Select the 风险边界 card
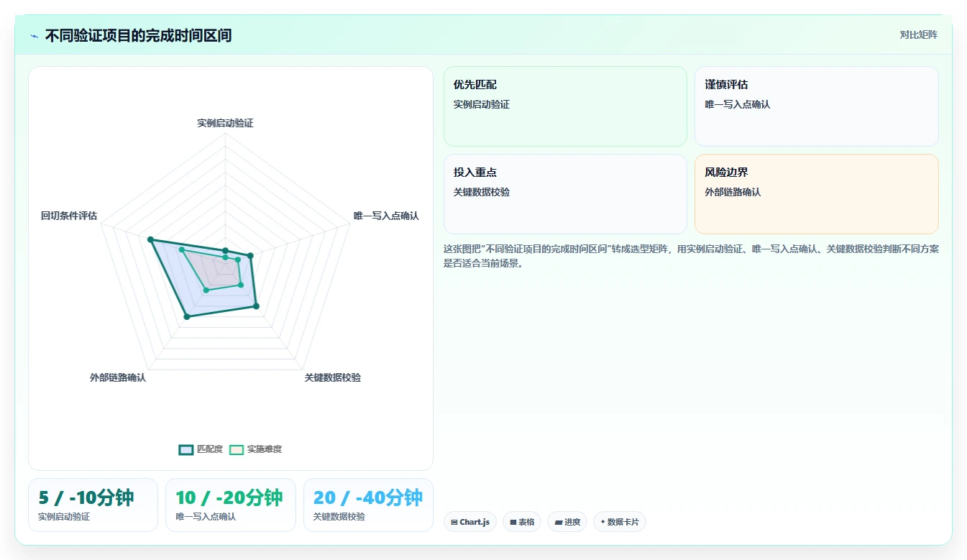 [x=817, y=194]
